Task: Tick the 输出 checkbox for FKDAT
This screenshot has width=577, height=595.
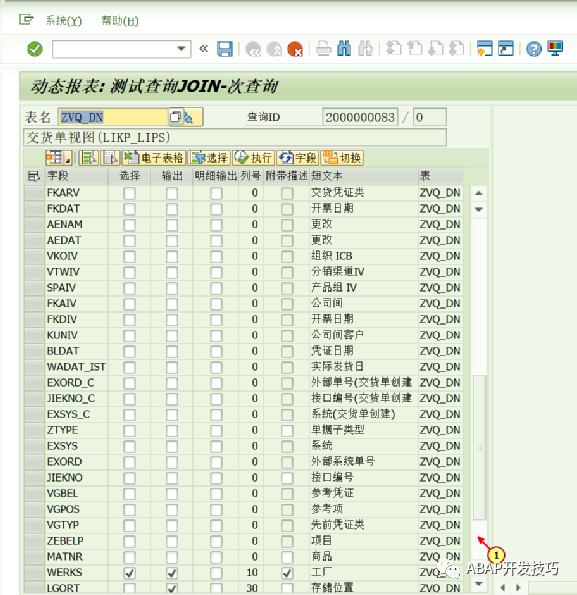Action: click(172, 209)
